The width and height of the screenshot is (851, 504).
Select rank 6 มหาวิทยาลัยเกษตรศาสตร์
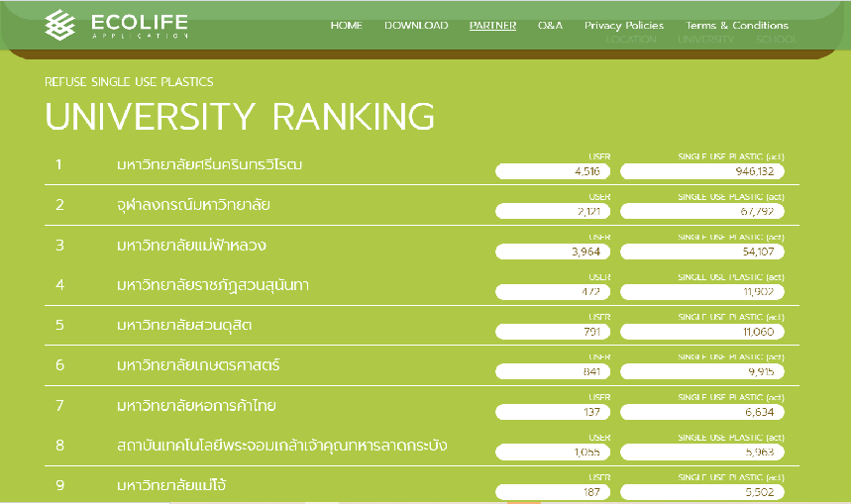[x=198, y=365]
